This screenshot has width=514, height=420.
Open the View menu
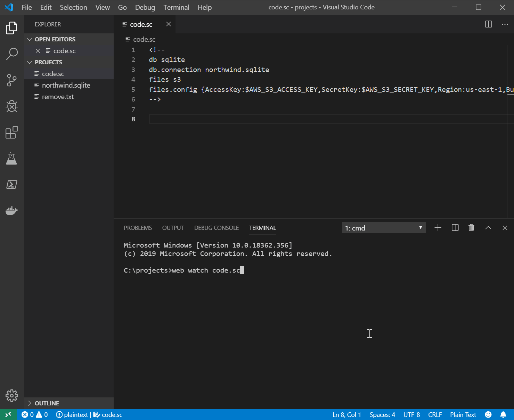tap(103, 7)
